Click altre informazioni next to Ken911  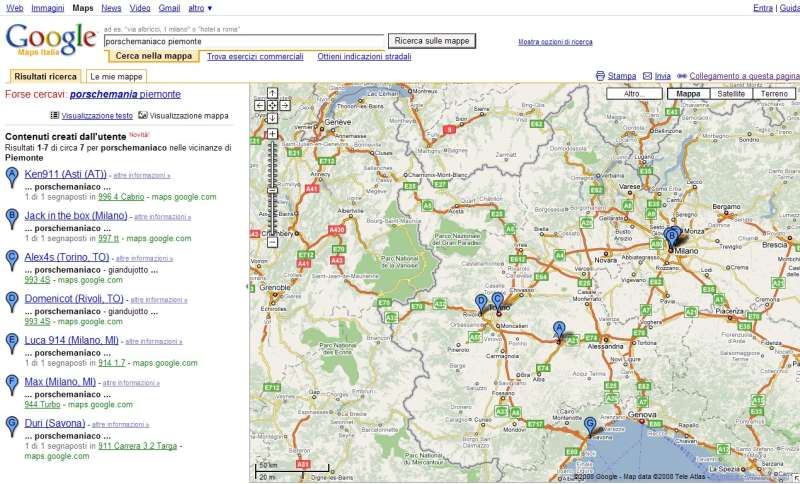click(x=142, y=175)
